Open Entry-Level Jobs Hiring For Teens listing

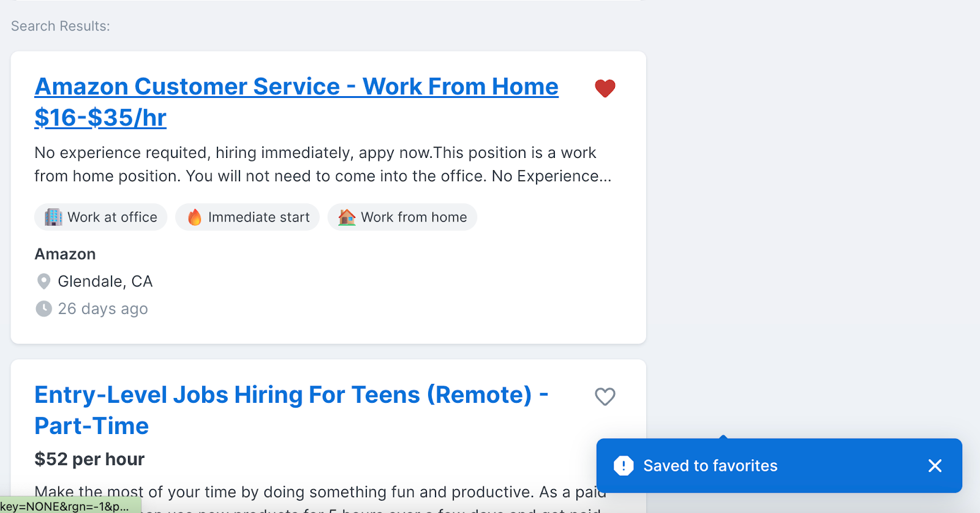point(292,410)
